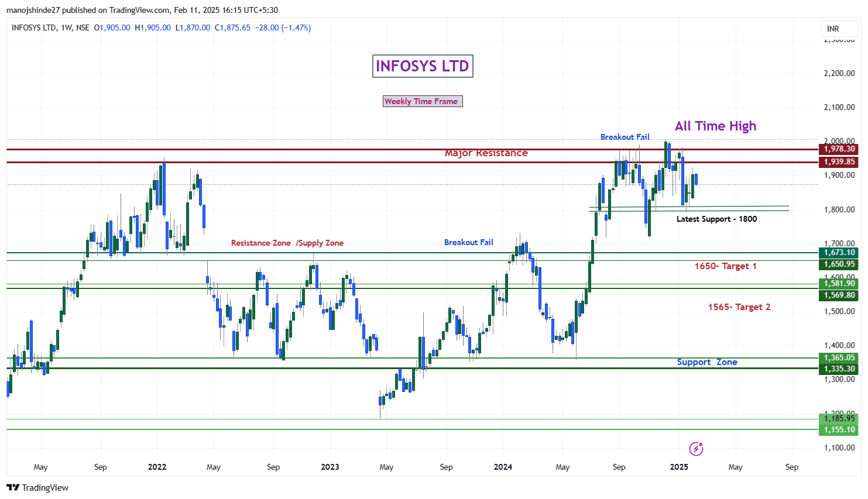Click the 1,335.30 price label

tap(839, 369)
